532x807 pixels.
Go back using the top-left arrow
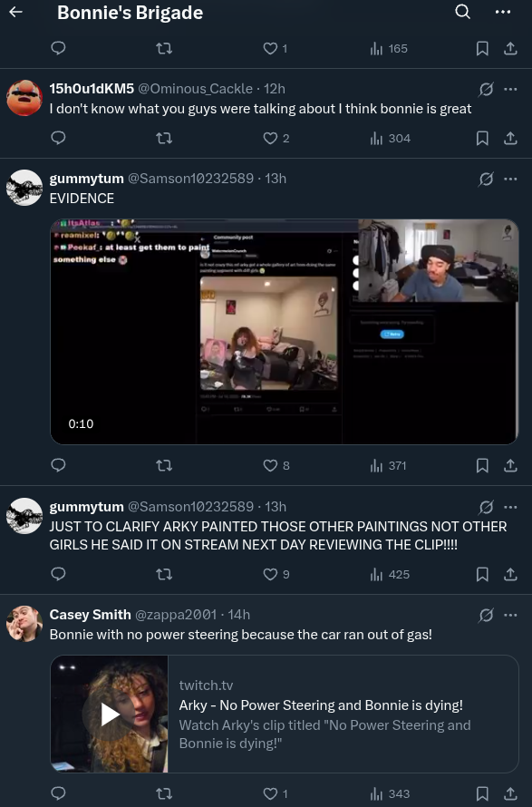tap(16, 12)
